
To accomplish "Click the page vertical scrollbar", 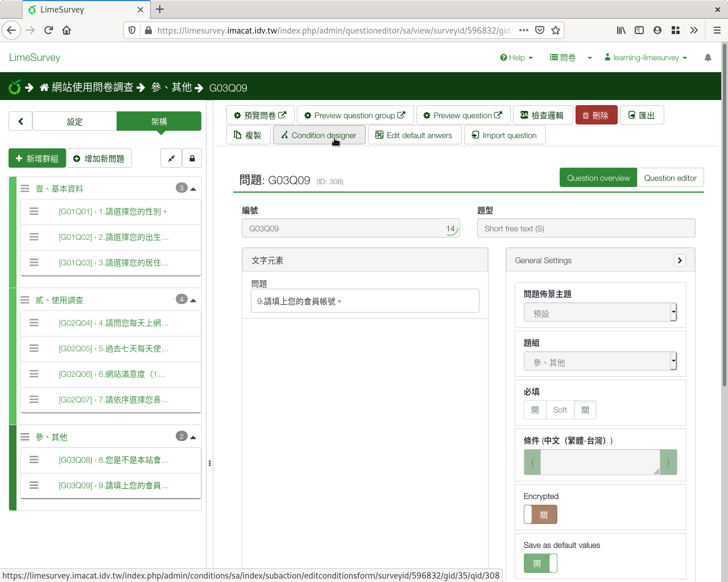I will [x=724, y=216].
